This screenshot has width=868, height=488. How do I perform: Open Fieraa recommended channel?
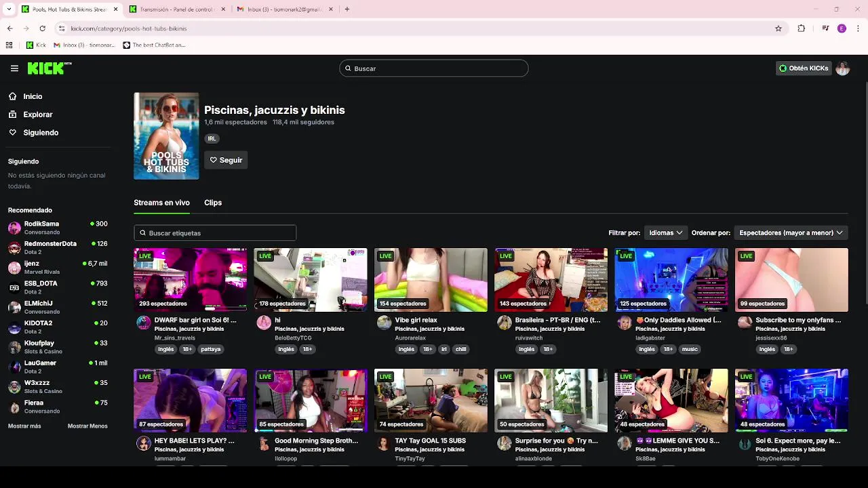58,407
